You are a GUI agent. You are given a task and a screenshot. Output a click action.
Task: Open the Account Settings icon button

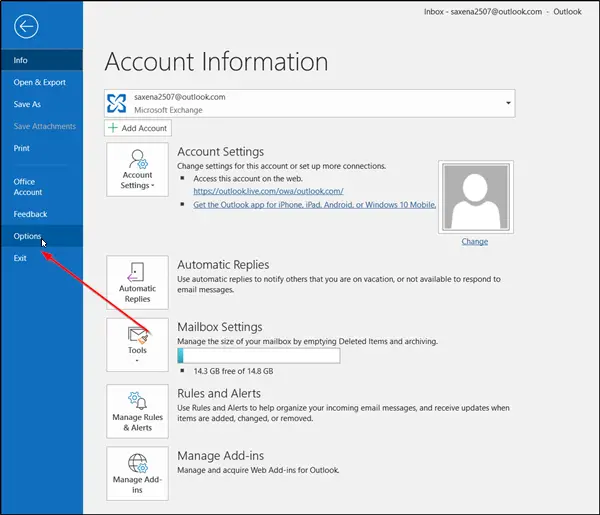137,167
